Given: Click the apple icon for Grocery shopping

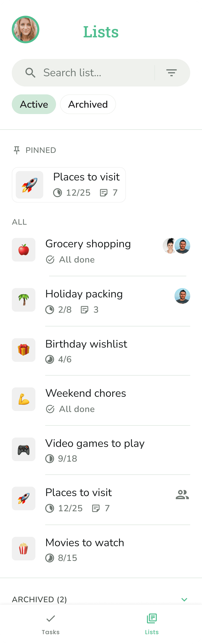Looking at the screenshot, I should (23, 250).
